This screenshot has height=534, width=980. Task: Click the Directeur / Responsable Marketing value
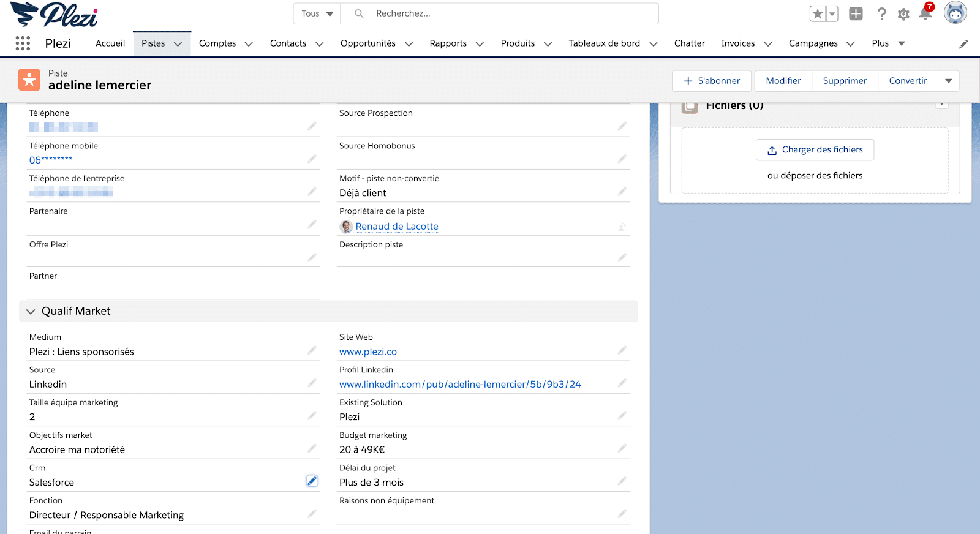(107, 515)
